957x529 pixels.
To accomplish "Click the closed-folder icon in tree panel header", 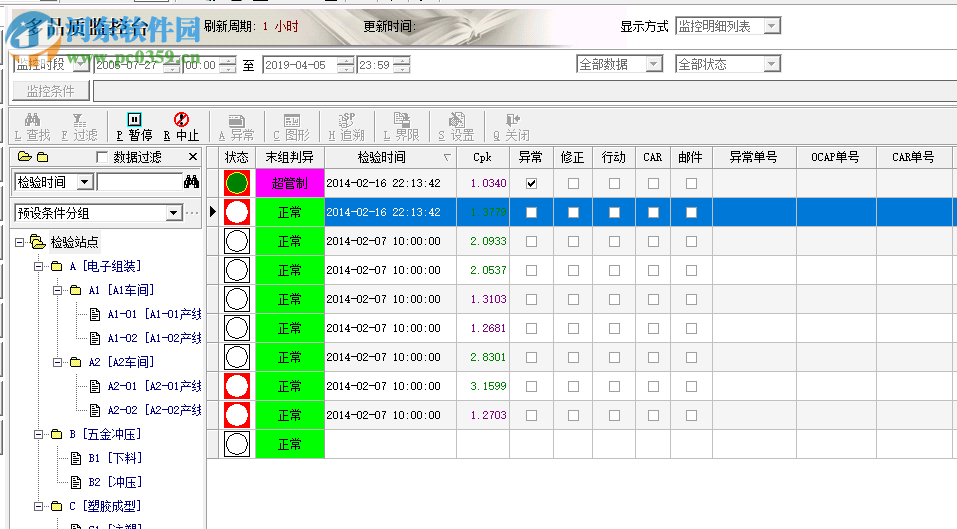I will pyautogui.click(x=42, y=157).
